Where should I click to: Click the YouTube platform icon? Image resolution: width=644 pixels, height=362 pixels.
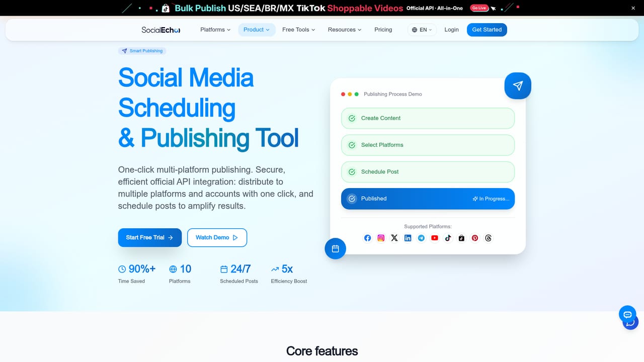pyautogui.click(x=435, y=238)
